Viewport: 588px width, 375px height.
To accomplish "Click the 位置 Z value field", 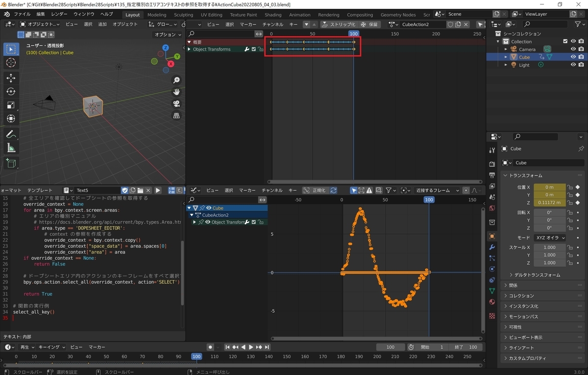I will (x=549, y=203).
